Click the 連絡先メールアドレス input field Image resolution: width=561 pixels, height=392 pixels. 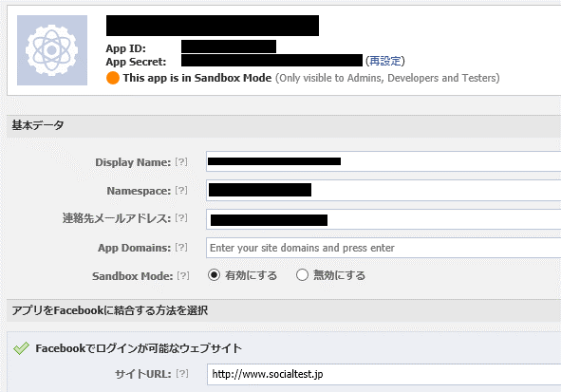[383, 219]
